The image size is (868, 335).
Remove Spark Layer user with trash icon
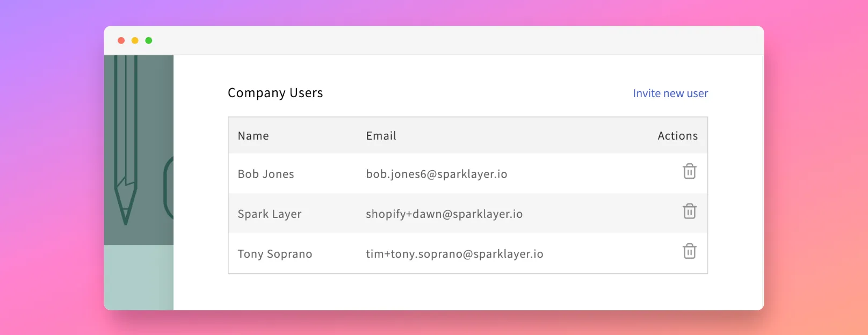pos(690,211)
